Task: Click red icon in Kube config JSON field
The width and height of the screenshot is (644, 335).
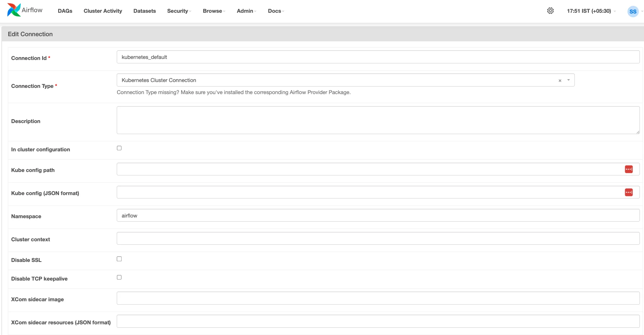Action: (x=629, y=192)
